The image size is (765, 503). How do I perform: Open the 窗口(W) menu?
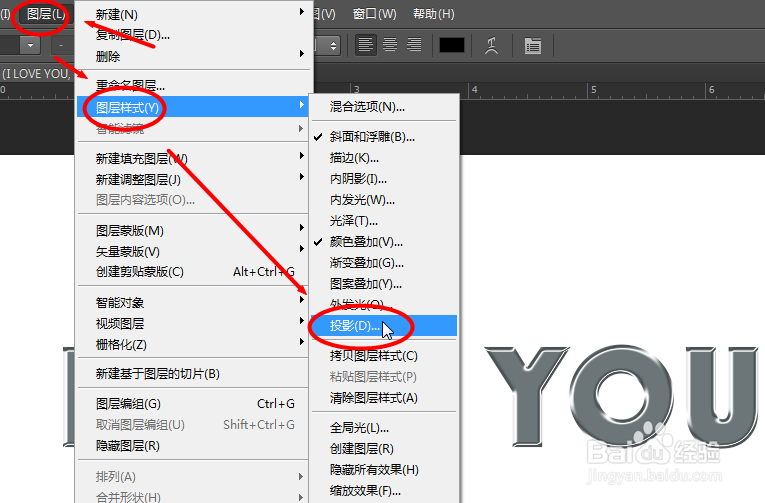point(375,14)
